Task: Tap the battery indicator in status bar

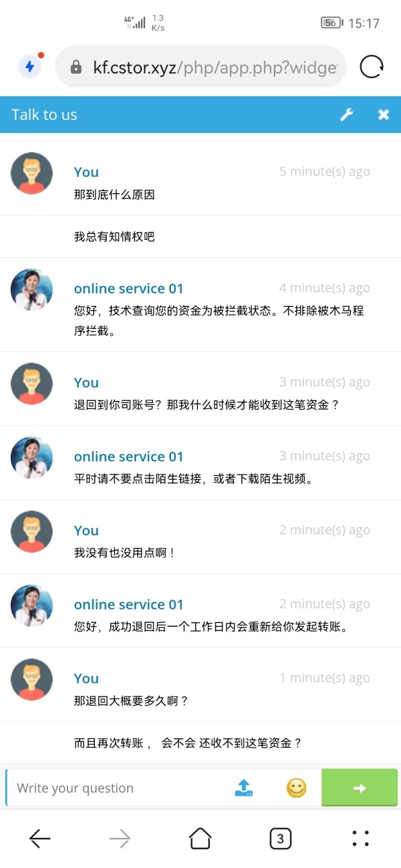Action: pyautogui.click(x=332, y=23)
